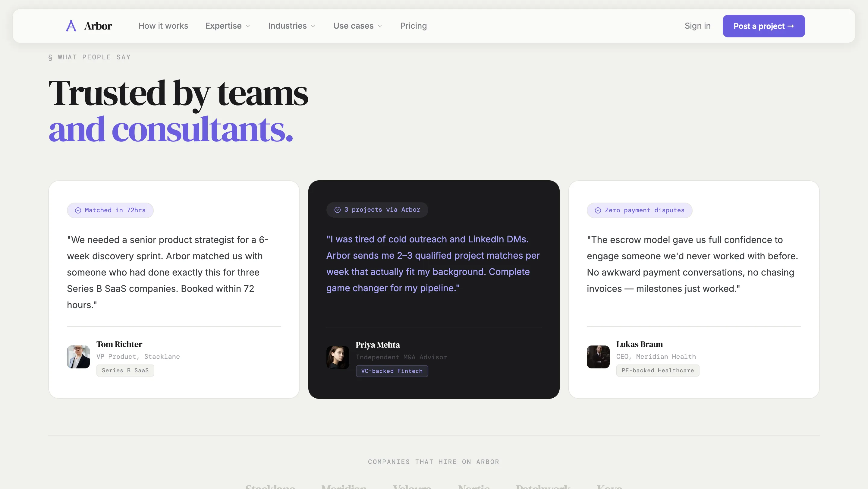This screenshot has height=489, width=868.
Task: Click Tom Richter's profile photo
Action: click(x=78, y=357)
